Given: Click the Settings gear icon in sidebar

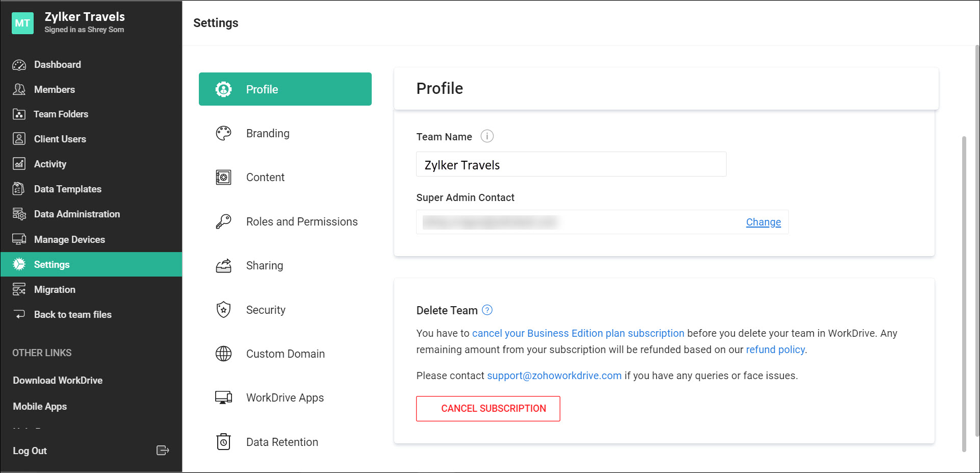Looking at the screenshot, I should point(19,264).
